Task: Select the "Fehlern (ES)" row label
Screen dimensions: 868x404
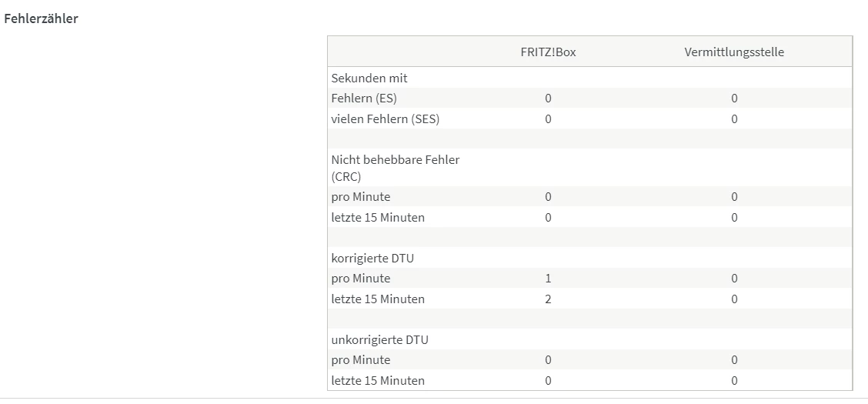Action: click(364, 98)
